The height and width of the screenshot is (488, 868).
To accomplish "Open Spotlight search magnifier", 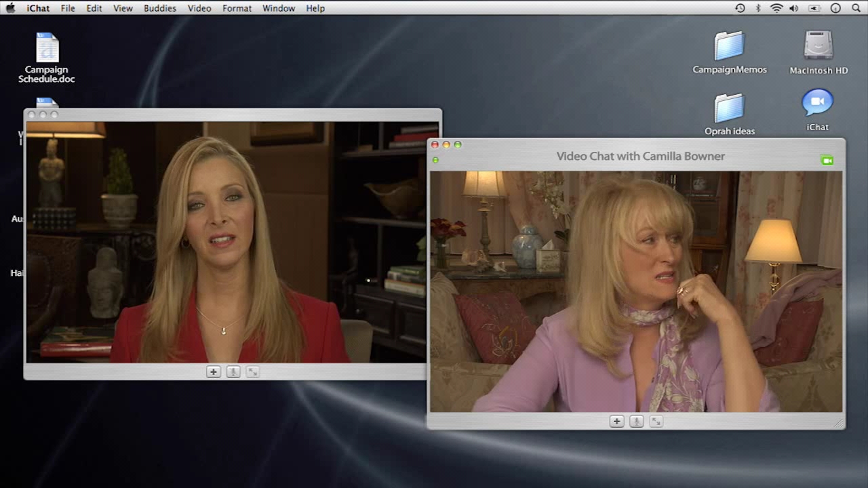I will [856, 8].
